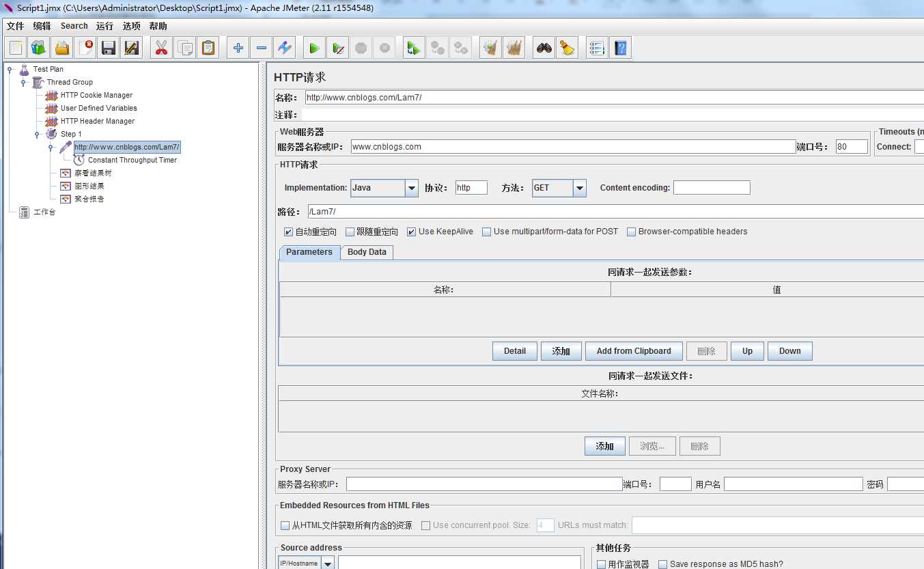
Task: Click the Remote Start All icon
Action: [413, 48]
